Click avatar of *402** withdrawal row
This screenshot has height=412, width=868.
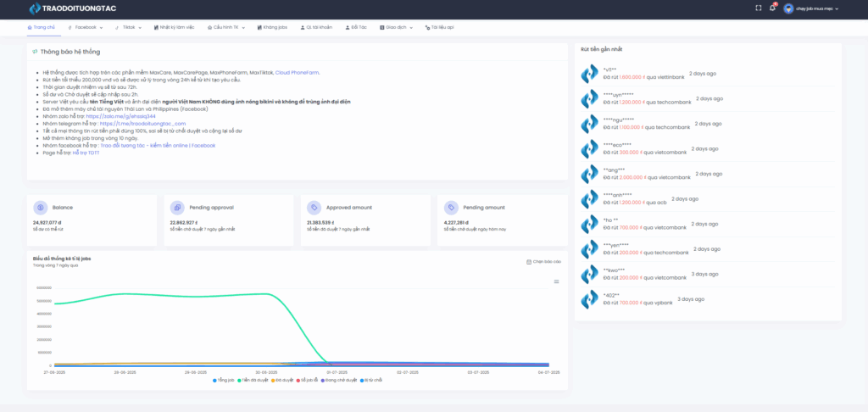pyautogui.click(x=590, y=299)
